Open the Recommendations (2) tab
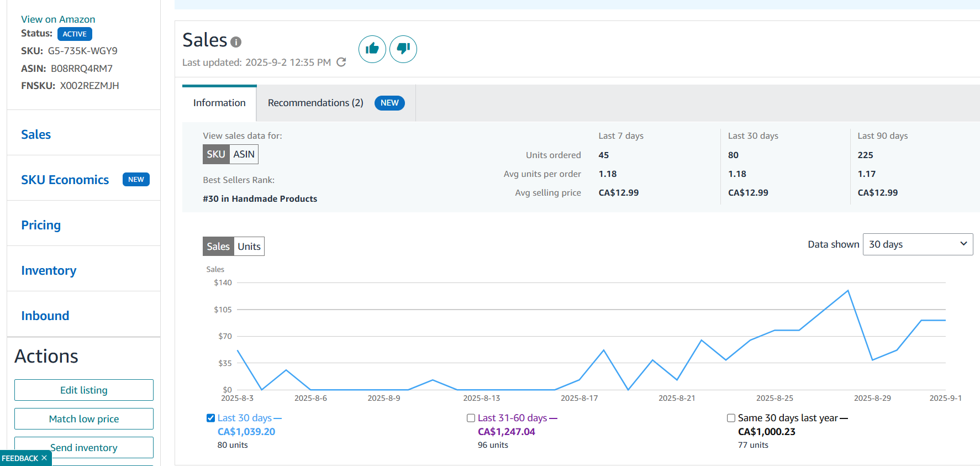This screenshot has height=466, width=980. click(x=336, y=103)
